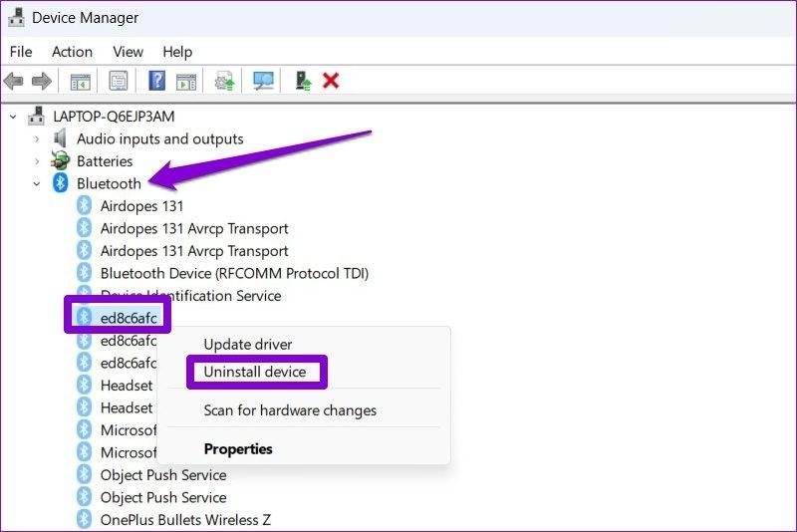The image size is (797, 532).
Task: Click the blue Help question mark icon
Action: coord(157,81)
